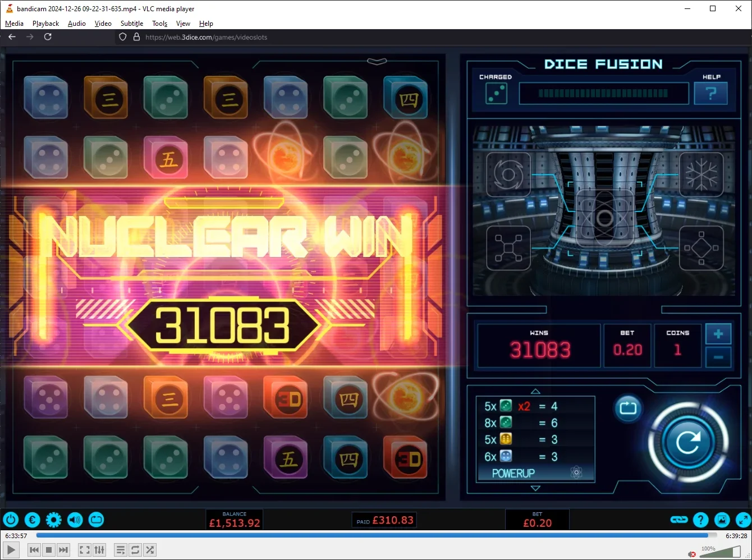
Task: Open the Playback menu
Action: click(x=45, y=24)
